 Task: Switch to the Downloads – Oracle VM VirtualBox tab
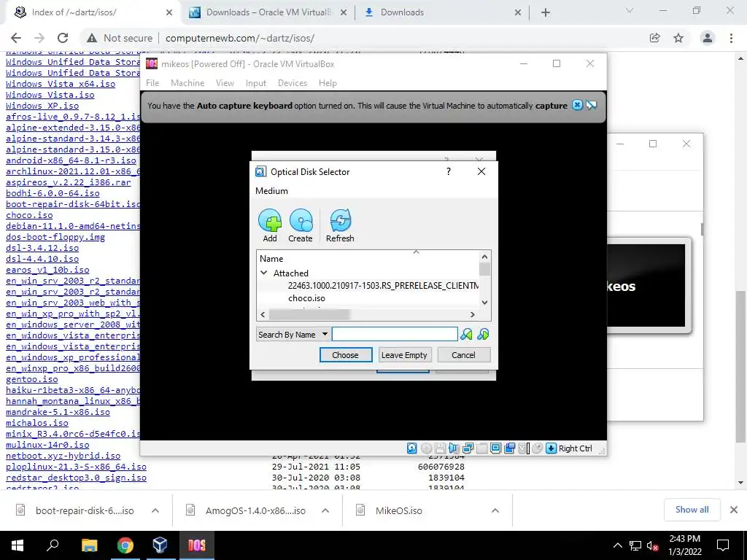coord(267,12)
